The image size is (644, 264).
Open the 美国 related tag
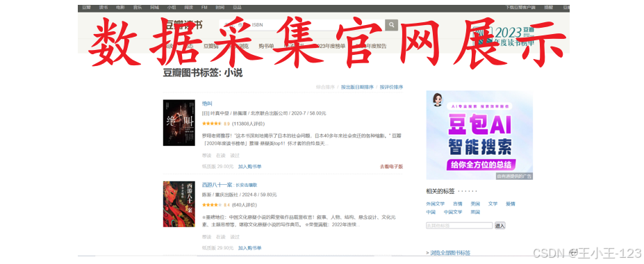(475, 204)
